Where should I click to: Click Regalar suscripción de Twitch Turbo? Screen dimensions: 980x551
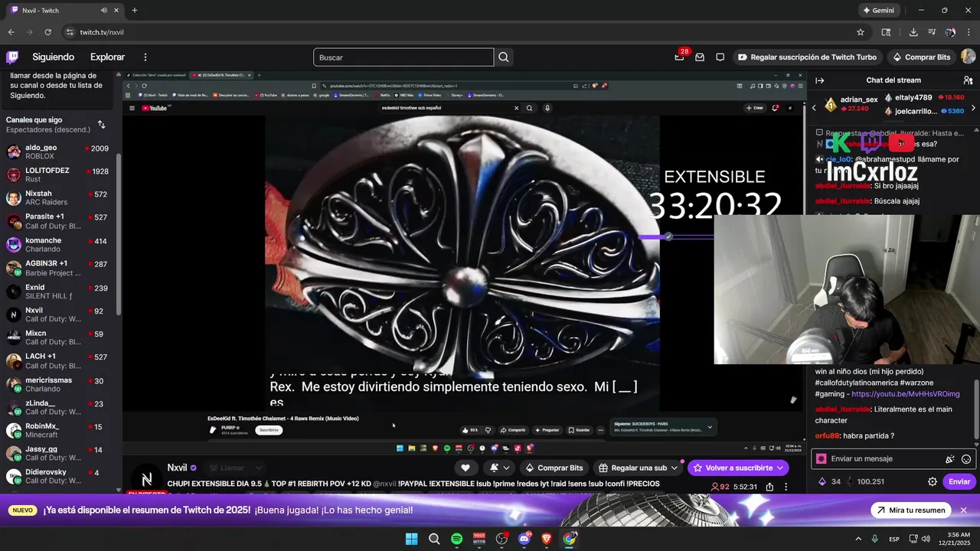[x=807, y=57]
